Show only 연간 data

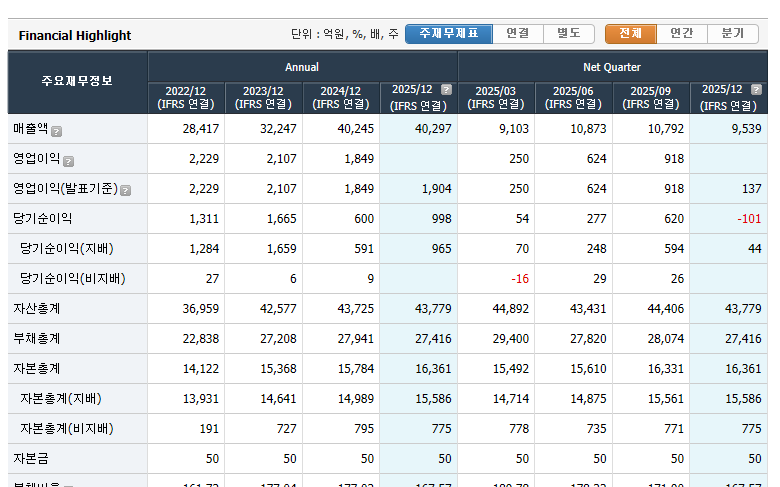point(681,34)
